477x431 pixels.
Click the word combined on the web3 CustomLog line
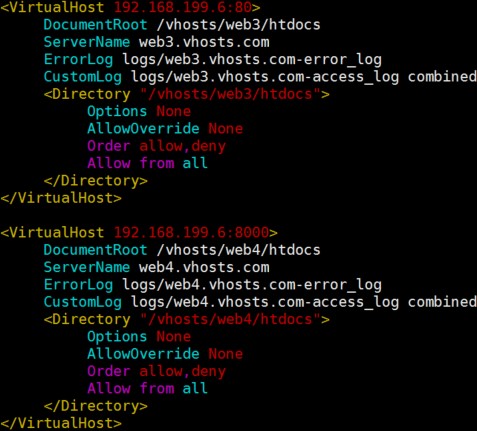click(442, 77)
